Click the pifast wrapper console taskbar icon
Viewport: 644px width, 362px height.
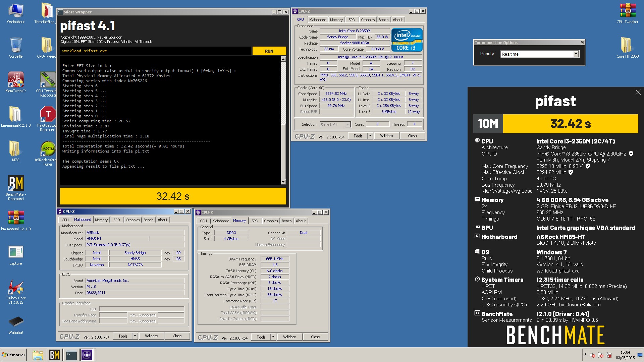(71, 355)
